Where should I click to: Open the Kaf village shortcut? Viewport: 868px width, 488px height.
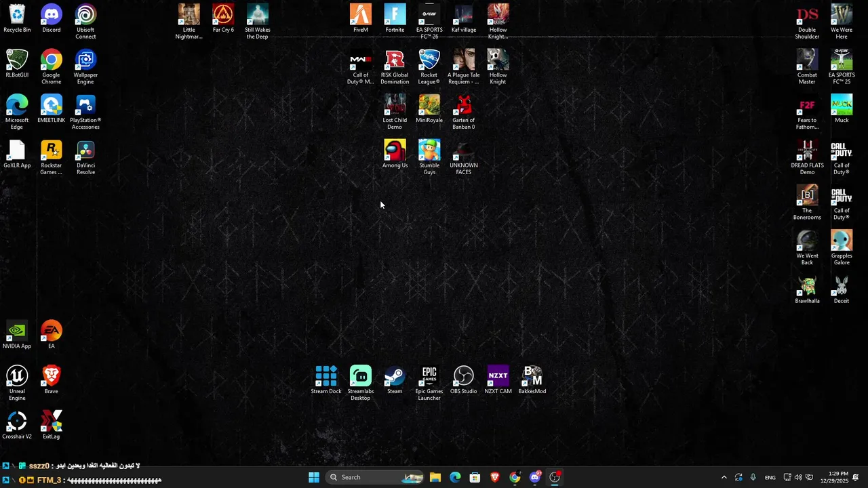(464, 19)
